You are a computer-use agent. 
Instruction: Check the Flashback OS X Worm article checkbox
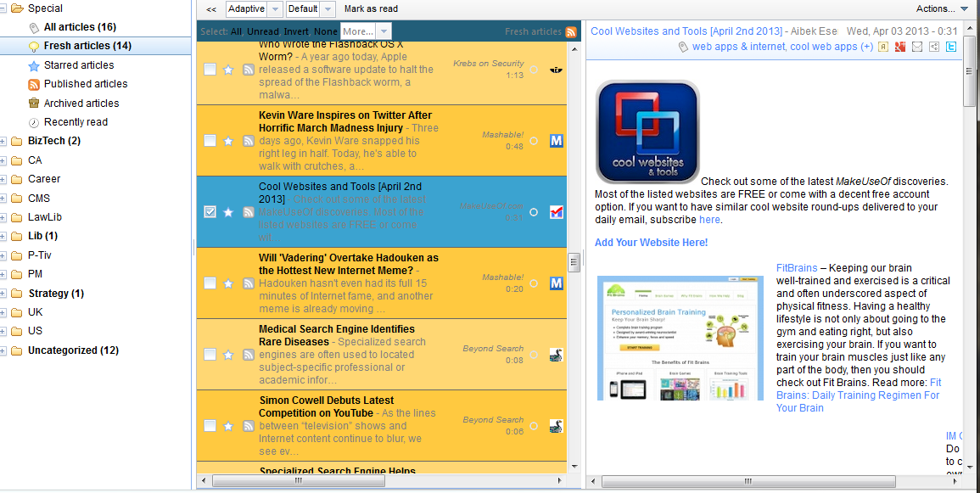coord(210,69)
